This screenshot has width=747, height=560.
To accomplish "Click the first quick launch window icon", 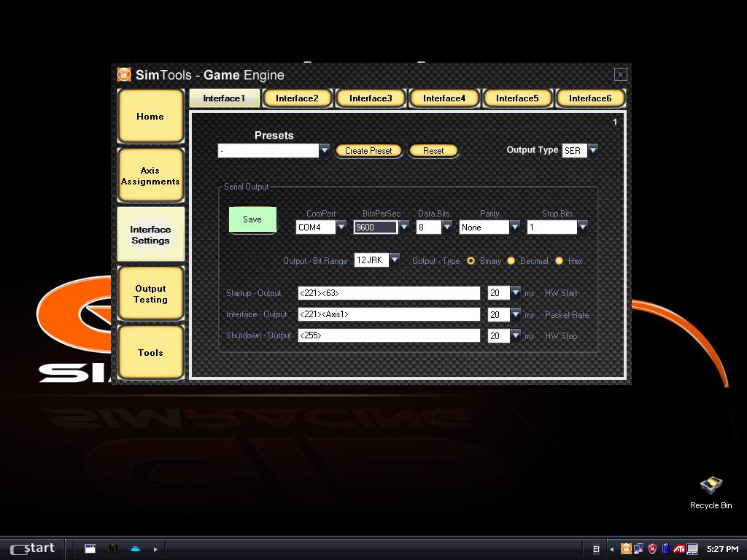I will 90,548.
